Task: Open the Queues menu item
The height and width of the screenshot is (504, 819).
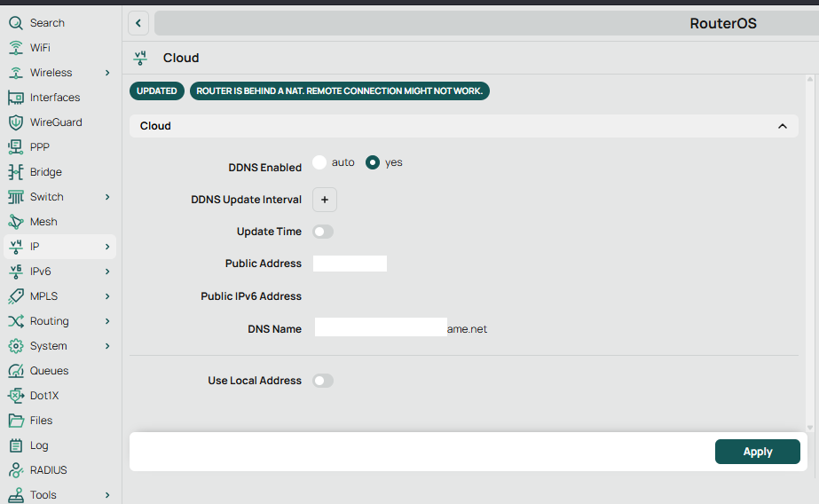Action: coord(59,371)
